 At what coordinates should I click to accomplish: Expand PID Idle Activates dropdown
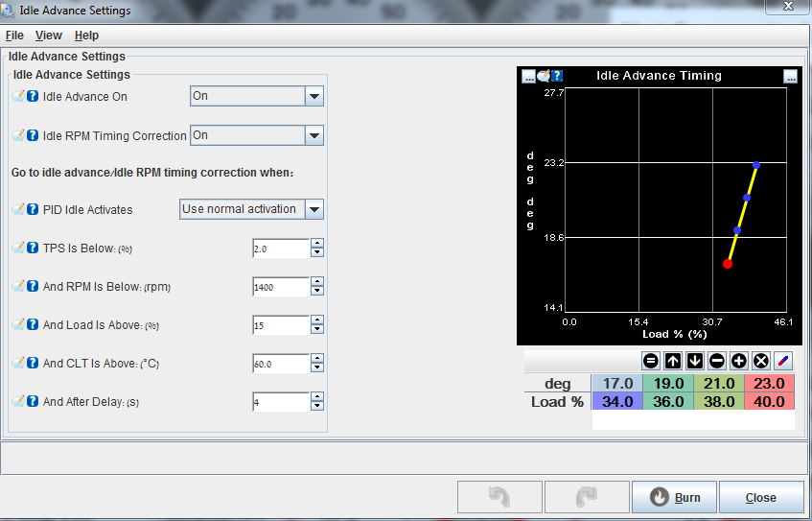point(314,209)
